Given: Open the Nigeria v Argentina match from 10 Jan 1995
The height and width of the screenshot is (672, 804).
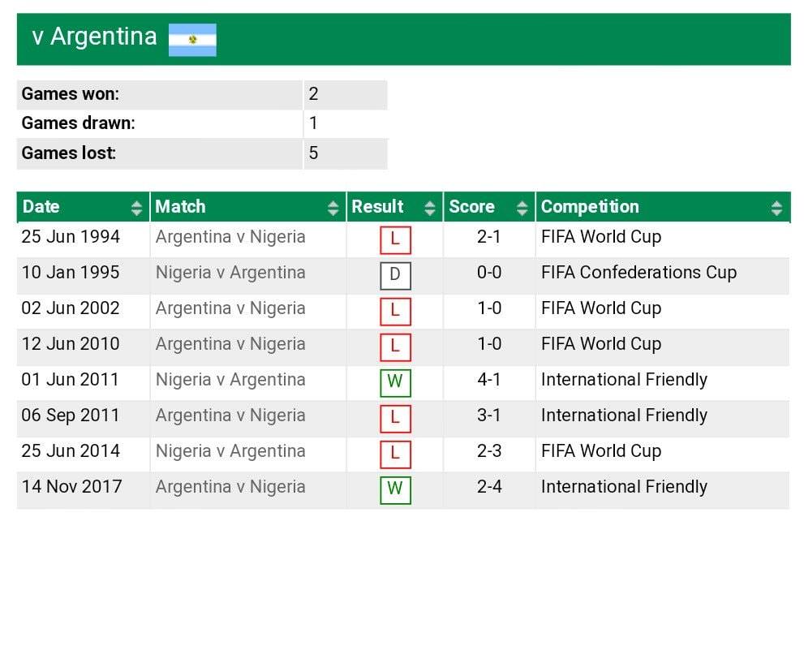Looking at the screenshot, I should pos(230,273).
